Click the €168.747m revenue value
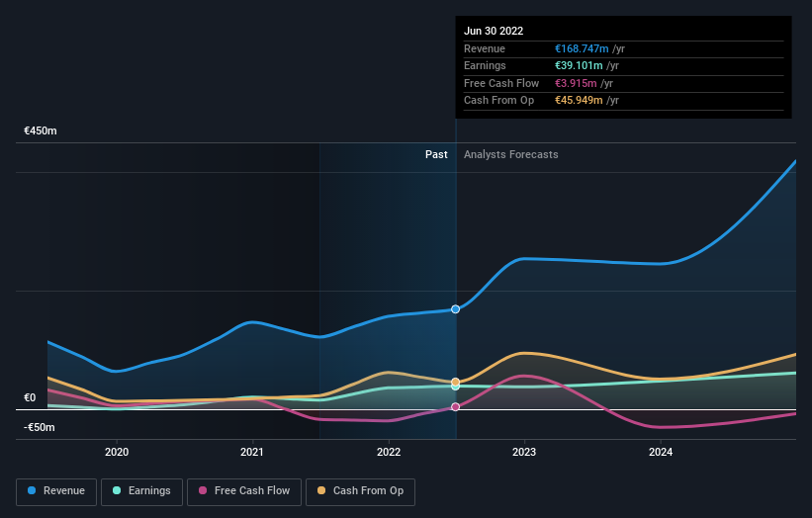812x518 pixels. pyautogui.click(x=582, y=48)
